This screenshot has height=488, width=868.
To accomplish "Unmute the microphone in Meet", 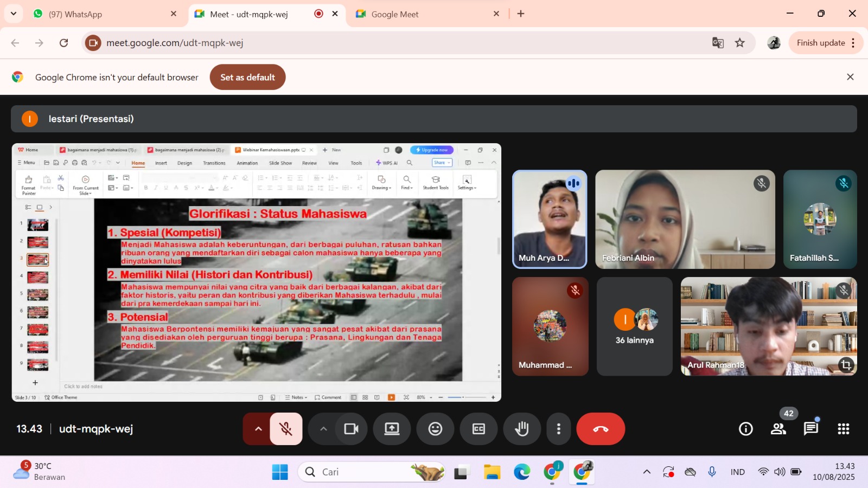I will click(286, 429).
